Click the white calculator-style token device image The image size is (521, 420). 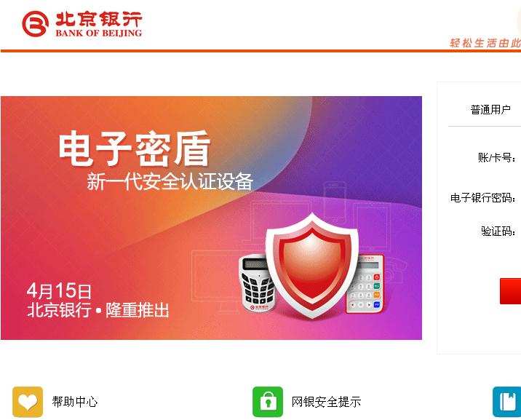tap(365, 285)
